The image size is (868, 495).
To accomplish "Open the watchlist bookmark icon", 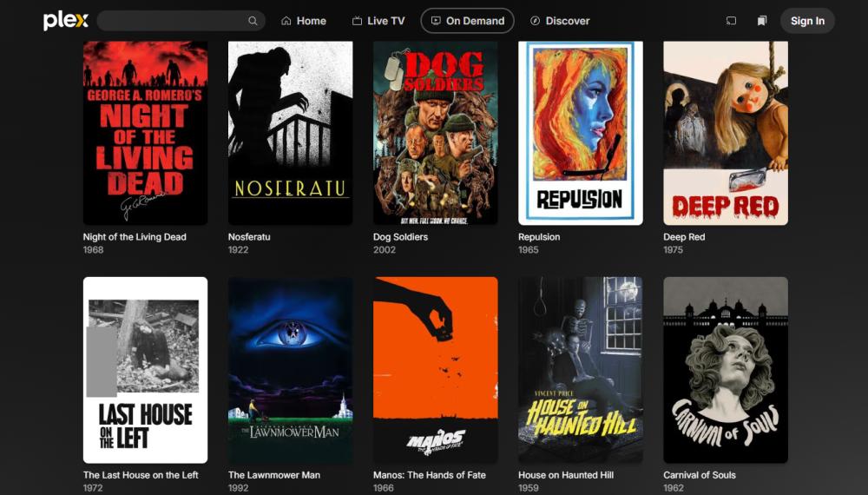I will point(762,21).
